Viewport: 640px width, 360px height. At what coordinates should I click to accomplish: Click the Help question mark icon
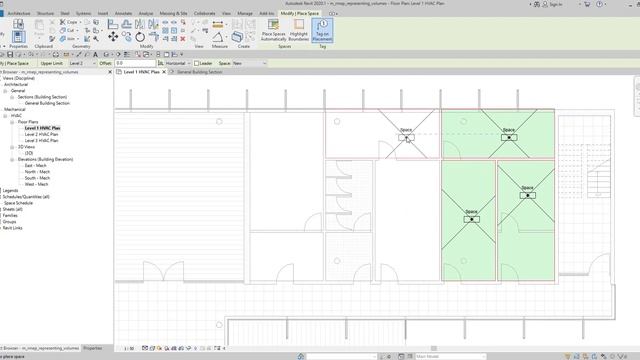599,4
